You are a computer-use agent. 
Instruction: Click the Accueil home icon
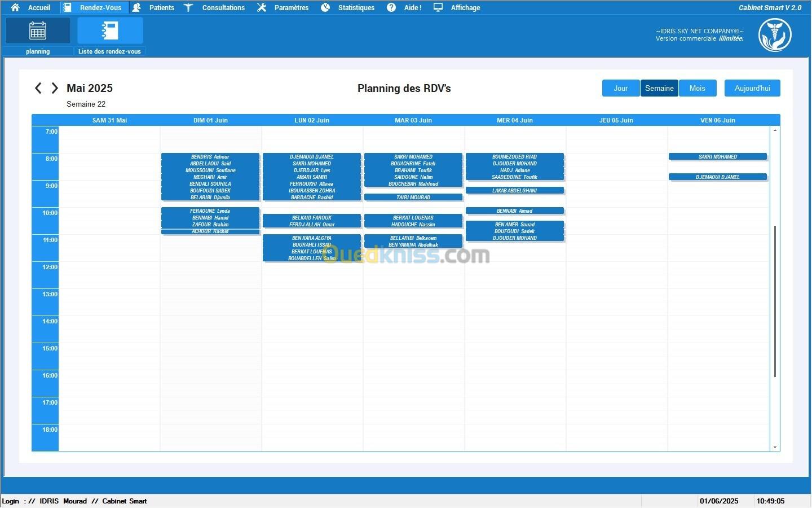pos(15,7)
